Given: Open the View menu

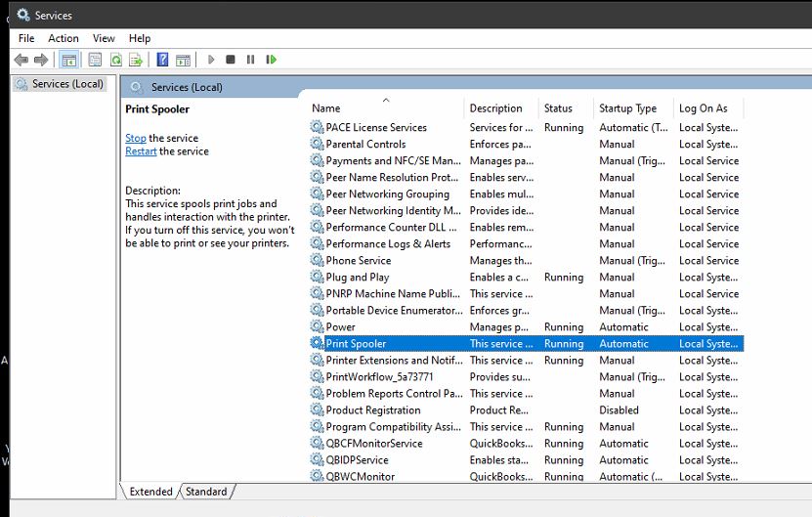Looking at the screenshot, I should pos(104,38).
